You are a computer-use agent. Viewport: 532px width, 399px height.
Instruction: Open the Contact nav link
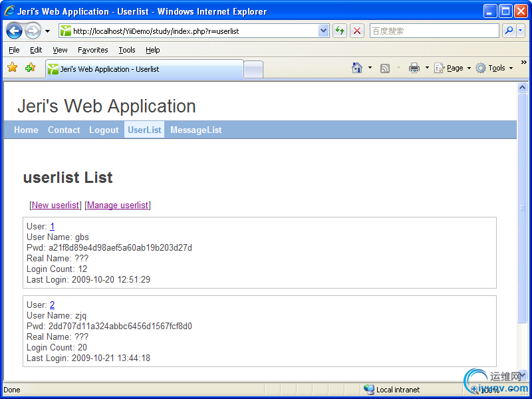[64, 130]
